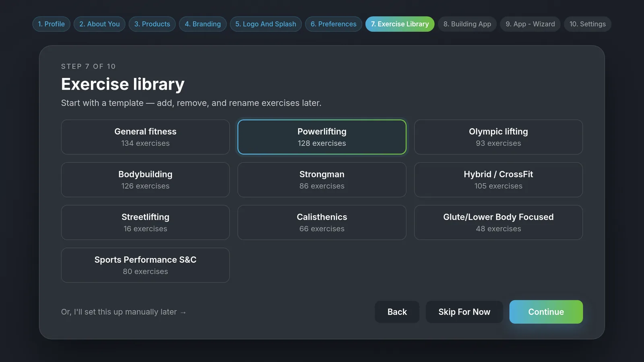Go to the 8. Building App step
Image resolution: width=644 pixels, height=362 pixels.
(x=467, y=24)
